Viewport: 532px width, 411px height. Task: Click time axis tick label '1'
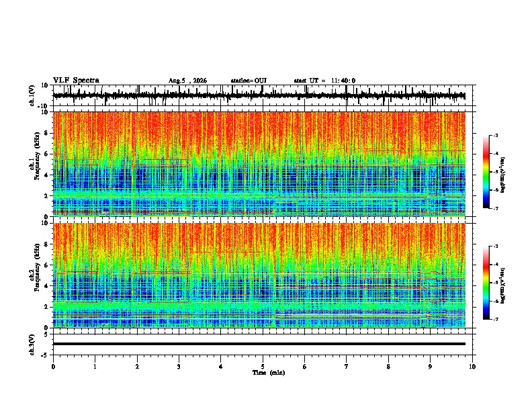[95, 367]
